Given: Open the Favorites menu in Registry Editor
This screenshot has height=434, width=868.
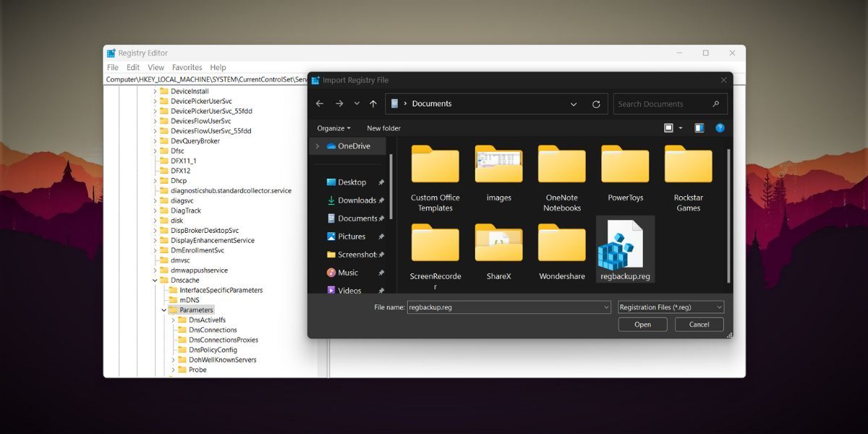Looking at the screenshot, I should click(187, 67).
